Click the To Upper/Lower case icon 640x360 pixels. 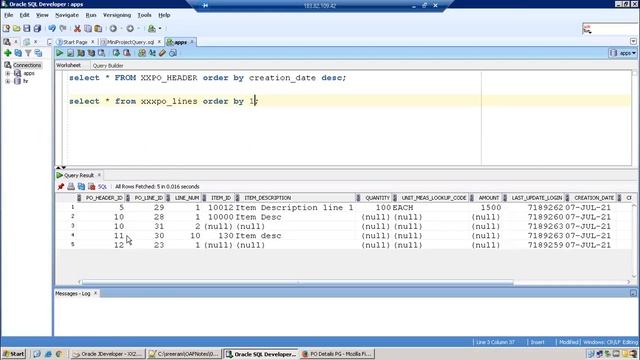[x=152, y=53]
